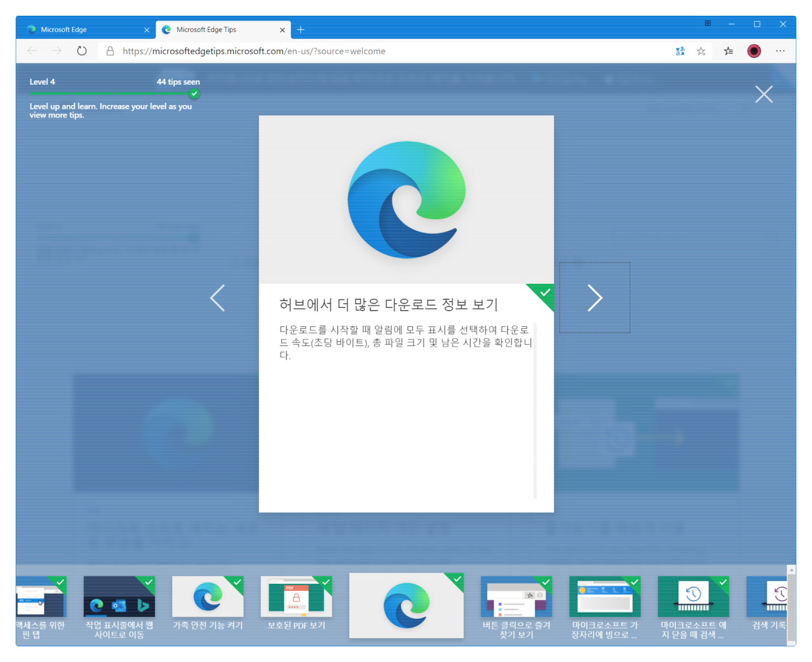The width and height of the screenshot is (812, 662).
Task: Click the Level 4 label
Action: point(43,82)
